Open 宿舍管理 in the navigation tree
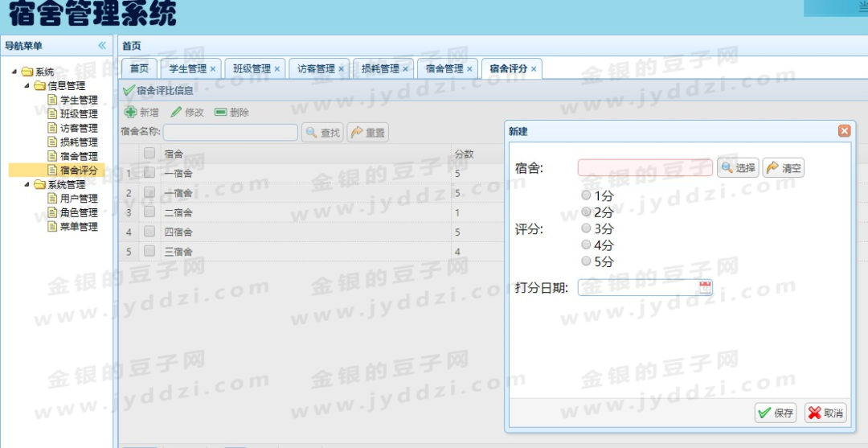Screen dimensions: 868x448 [x=79, y=156]
